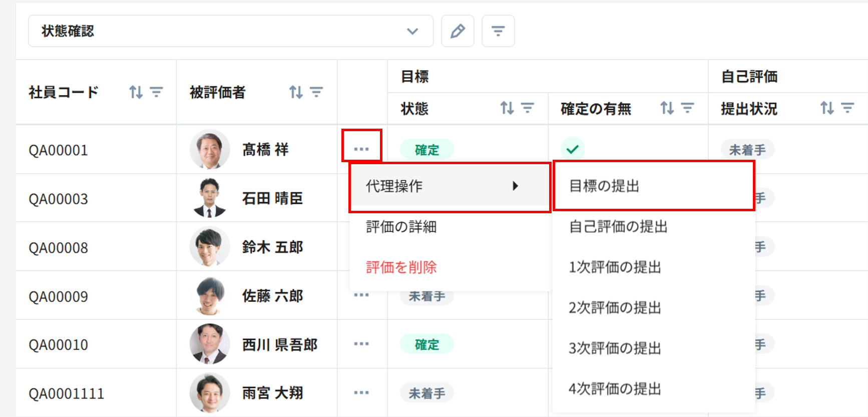Open the three-dot menu for 西川 県吾郎

click(x=361, y=344)
